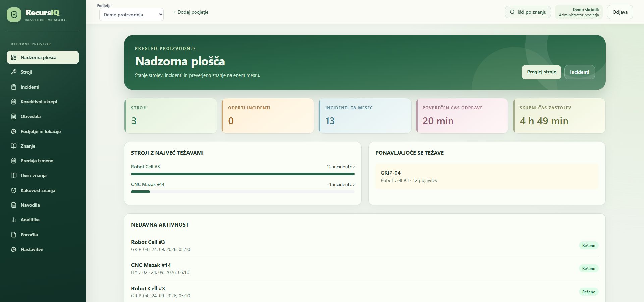Click the 'Nedavna aktivnost' section title
The width and height of the screenshot is (644, 302).
point(160,224)
